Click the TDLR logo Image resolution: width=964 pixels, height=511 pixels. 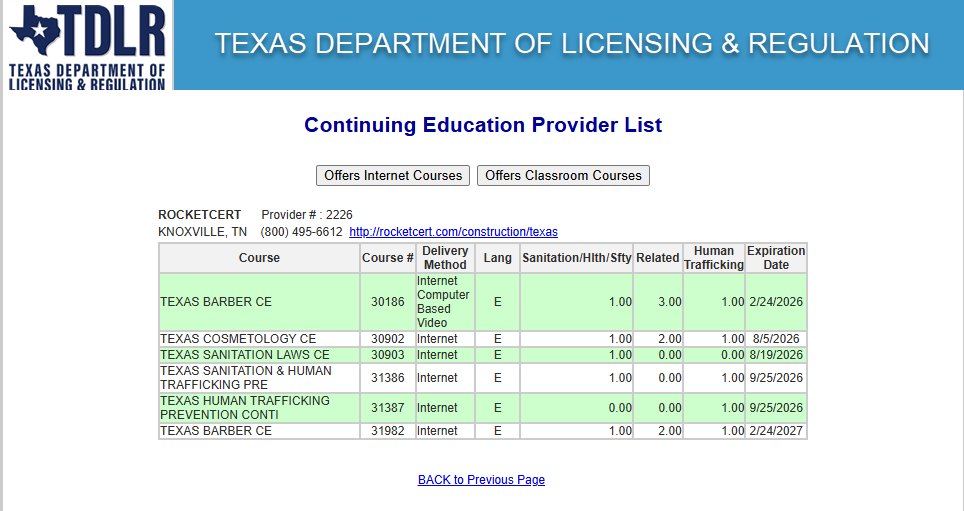click(87, 45)
